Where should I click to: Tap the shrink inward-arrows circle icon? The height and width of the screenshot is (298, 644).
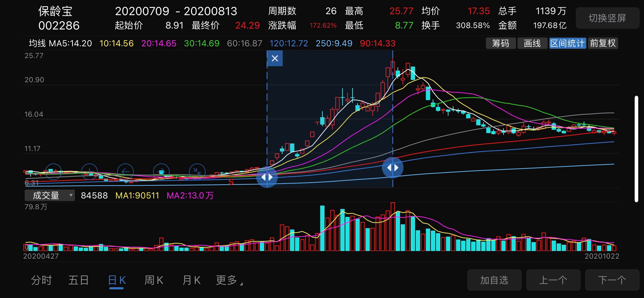click(x=197, y=172)
